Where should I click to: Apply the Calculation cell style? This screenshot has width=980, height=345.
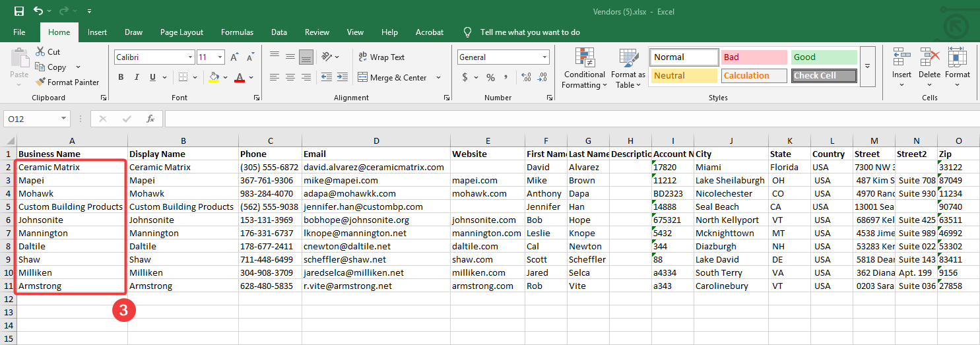[x=754, y=76]
